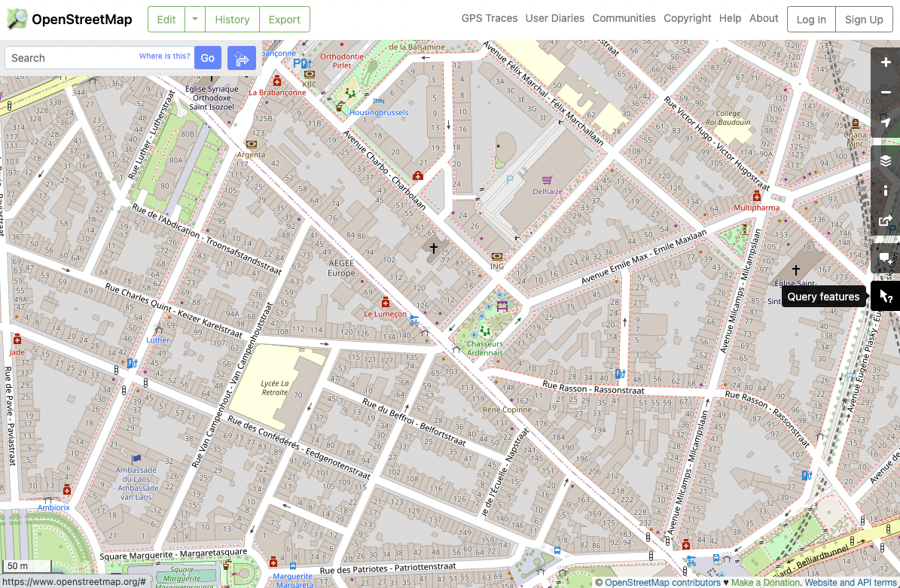Click the Log In button
The width and height of the screenshot is (900, 588).
[x=811, y=19]
